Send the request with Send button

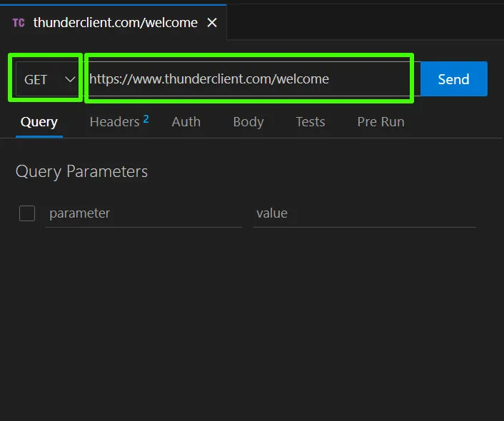[x=454, y=78]
